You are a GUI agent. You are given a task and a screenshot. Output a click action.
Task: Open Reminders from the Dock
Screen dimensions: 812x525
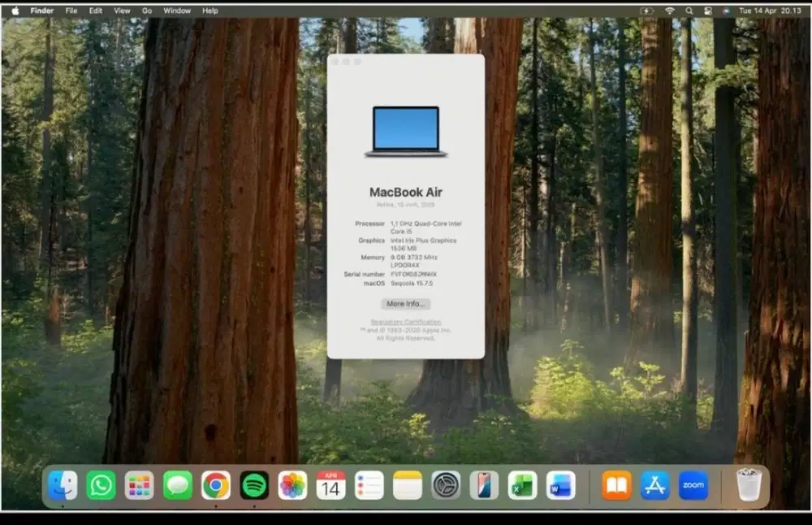tap(369, 486)
